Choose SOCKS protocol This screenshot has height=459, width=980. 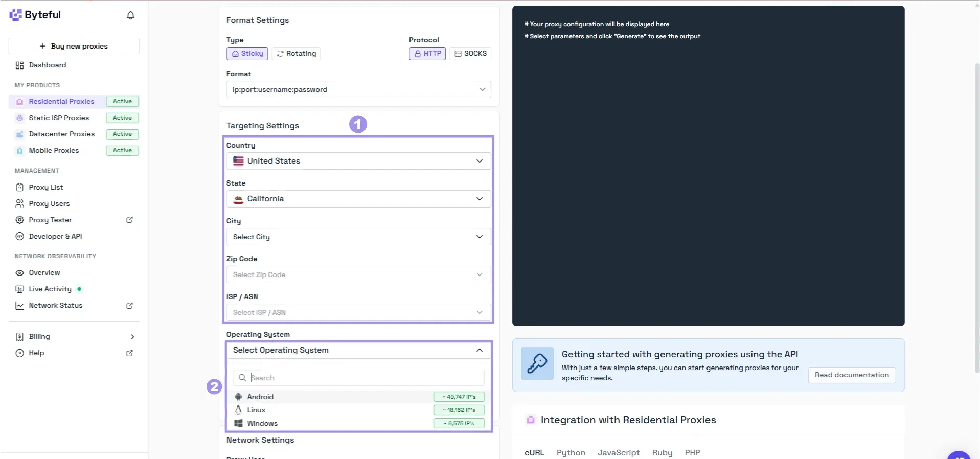point(470,54)
